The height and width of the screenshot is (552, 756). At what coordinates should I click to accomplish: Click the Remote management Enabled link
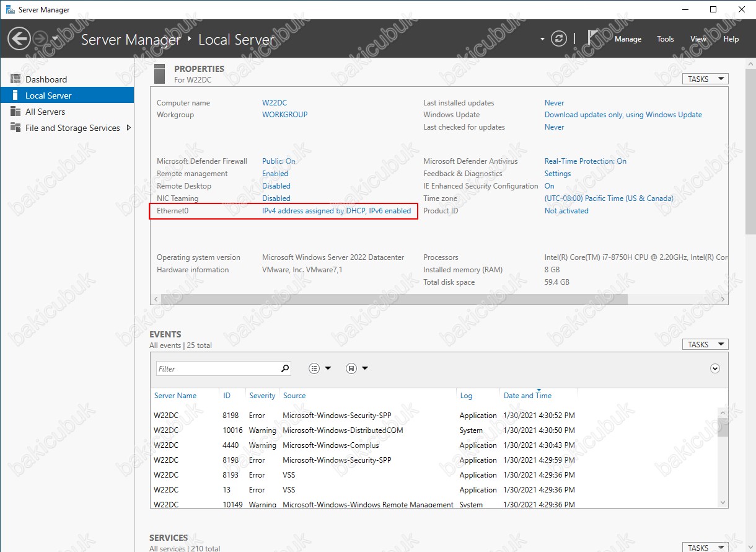[275, 174]
